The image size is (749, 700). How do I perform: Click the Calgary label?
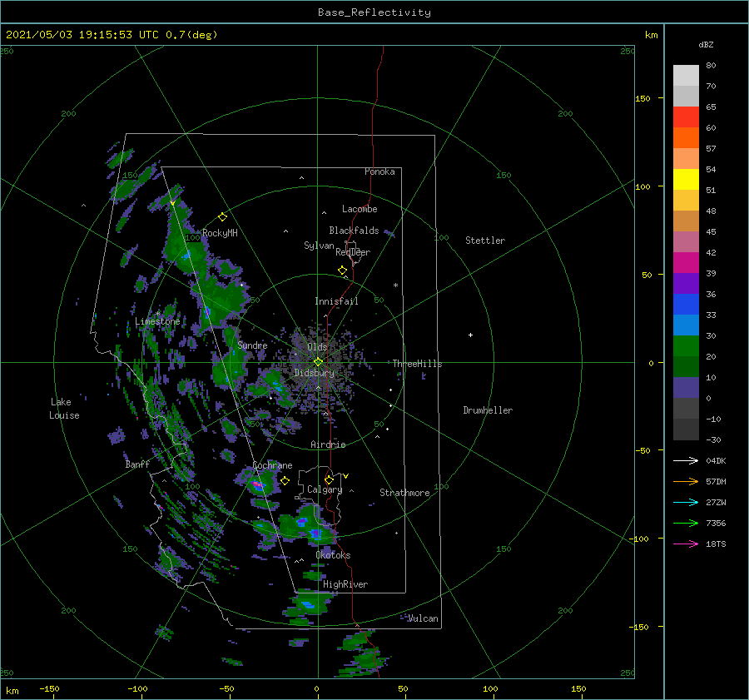(325, 489)
